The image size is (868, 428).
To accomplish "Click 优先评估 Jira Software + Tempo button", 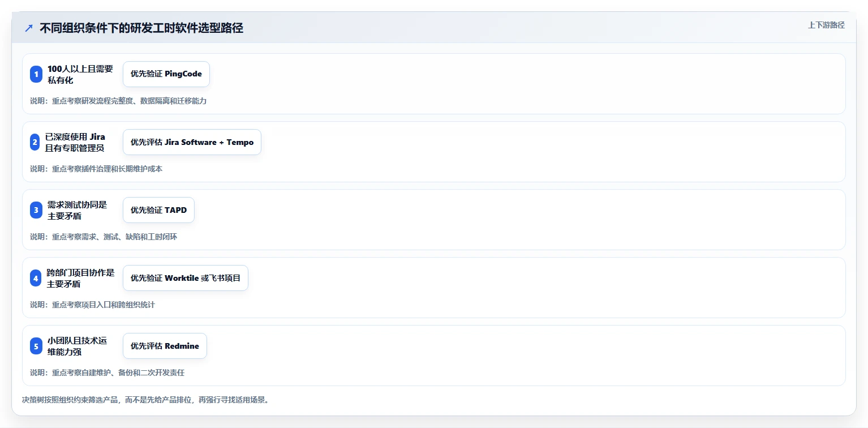I will coord(192,142).
